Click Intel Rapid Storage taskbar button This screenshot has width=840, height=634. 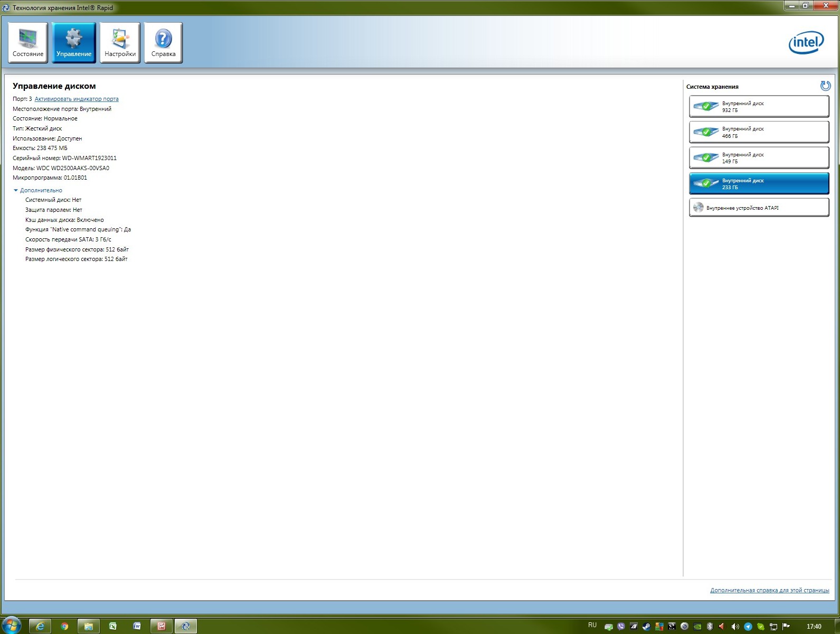[186, 626]
